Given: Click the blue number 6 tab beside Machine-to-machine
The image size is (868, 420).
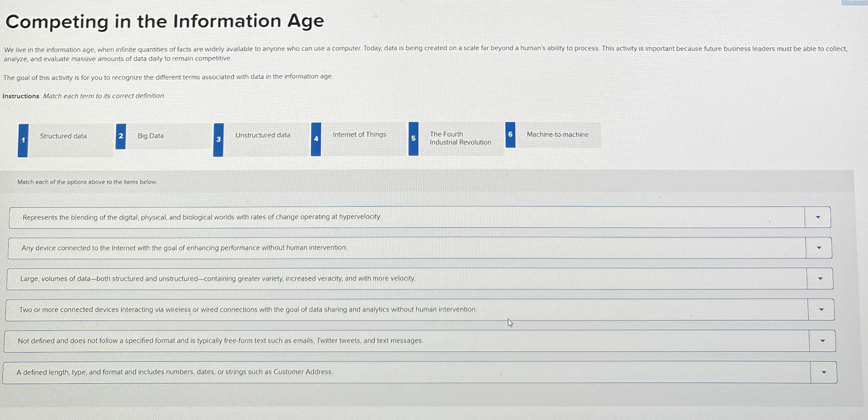Looking at the screenshot, I should click(x=510, y=135).
